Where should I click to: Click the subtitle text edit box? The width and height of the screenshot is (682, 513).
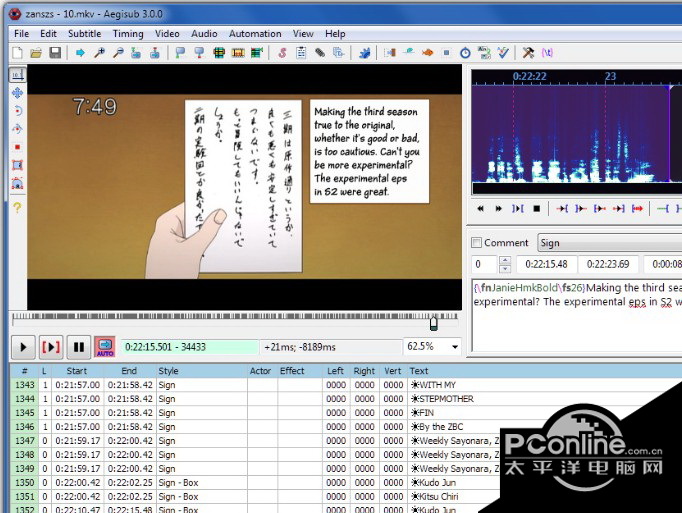pos(577,314)
